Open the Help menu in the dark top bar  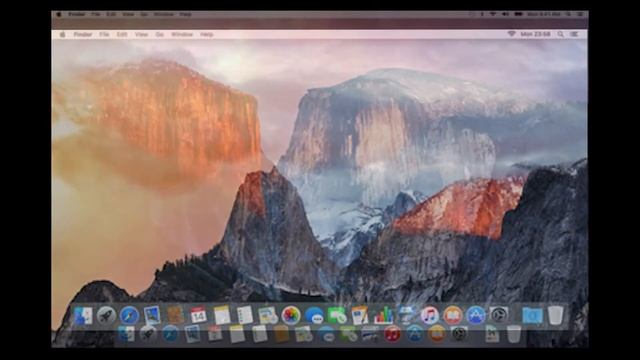tap(186, 14)
